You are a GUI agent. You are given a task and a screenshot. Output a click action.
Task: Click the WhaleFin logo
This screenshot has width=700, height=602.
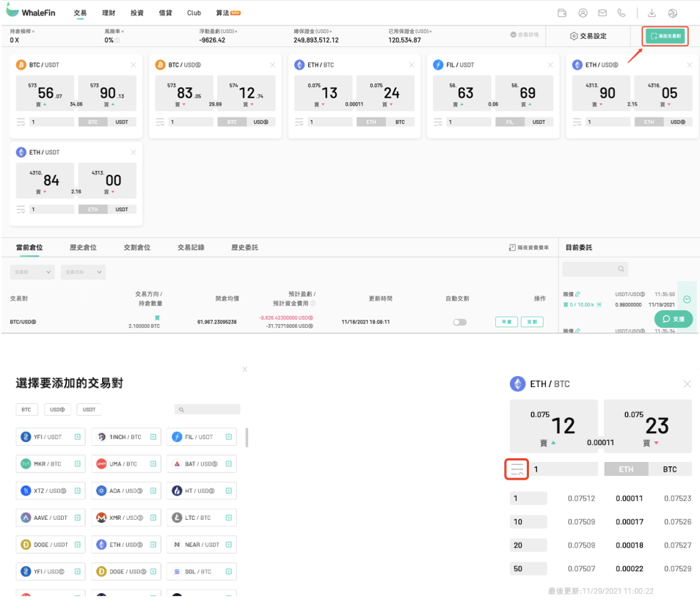[31, 12]
